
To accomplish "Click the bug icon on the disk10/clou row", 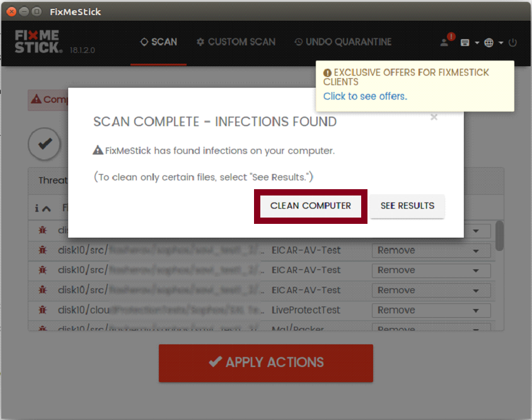I will tap(42, 310).
